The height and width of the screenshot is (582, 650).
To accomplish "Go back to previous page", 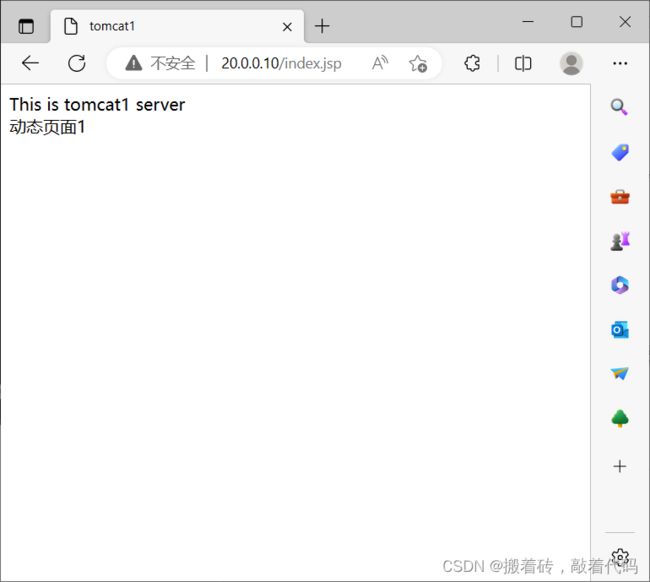I will 30,63.
